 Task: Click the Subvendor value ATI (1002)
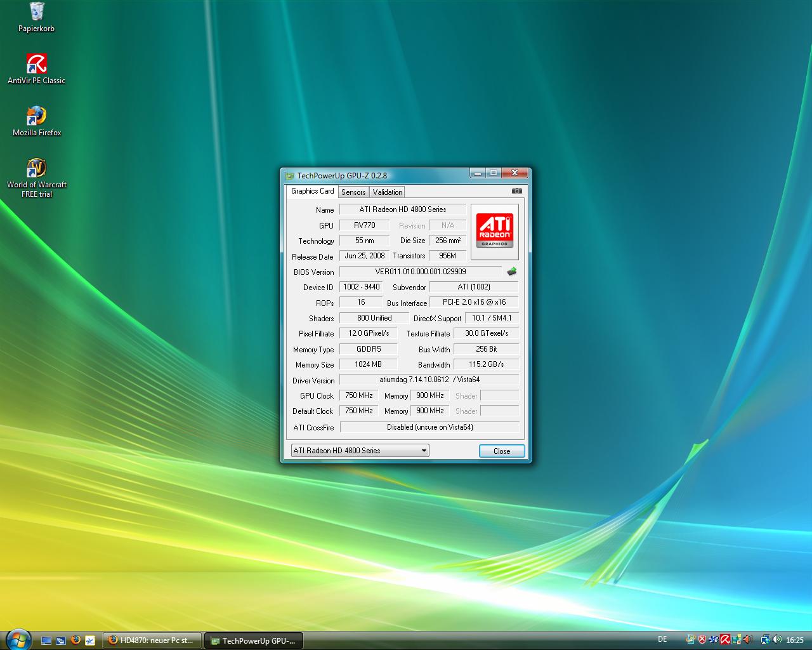[x=474, y=287]
